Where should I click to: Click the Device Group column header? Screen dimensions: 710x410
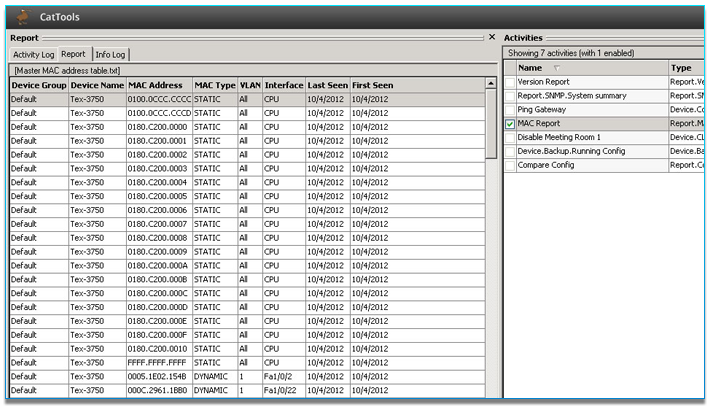click(38, 86)
